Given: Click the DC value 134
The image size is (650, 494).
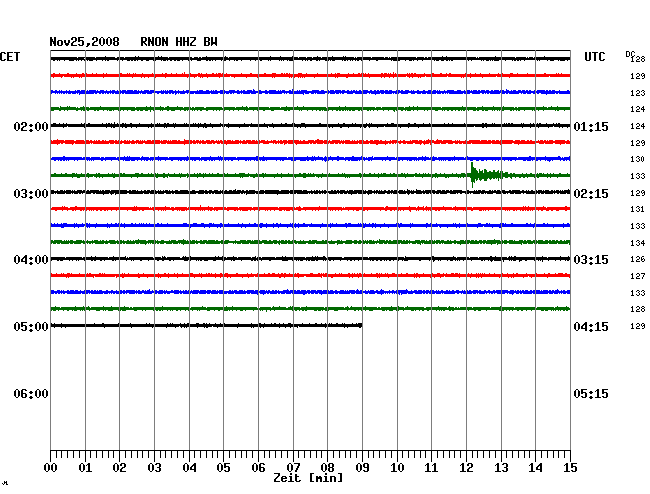Looking at the screenshot, I should 638,243.
